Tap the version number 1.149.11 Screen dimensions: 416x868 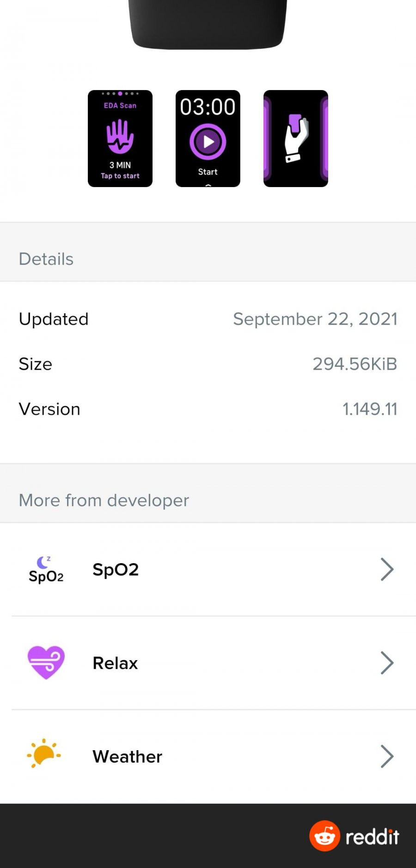(370, 409)
